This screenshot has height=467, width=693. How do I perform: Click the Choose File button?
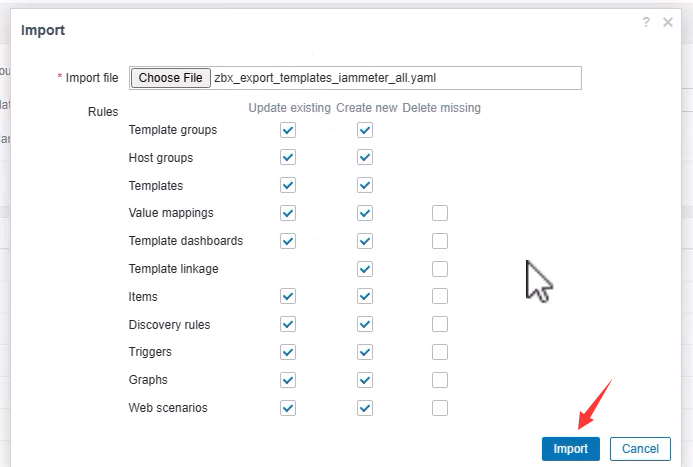171,78
